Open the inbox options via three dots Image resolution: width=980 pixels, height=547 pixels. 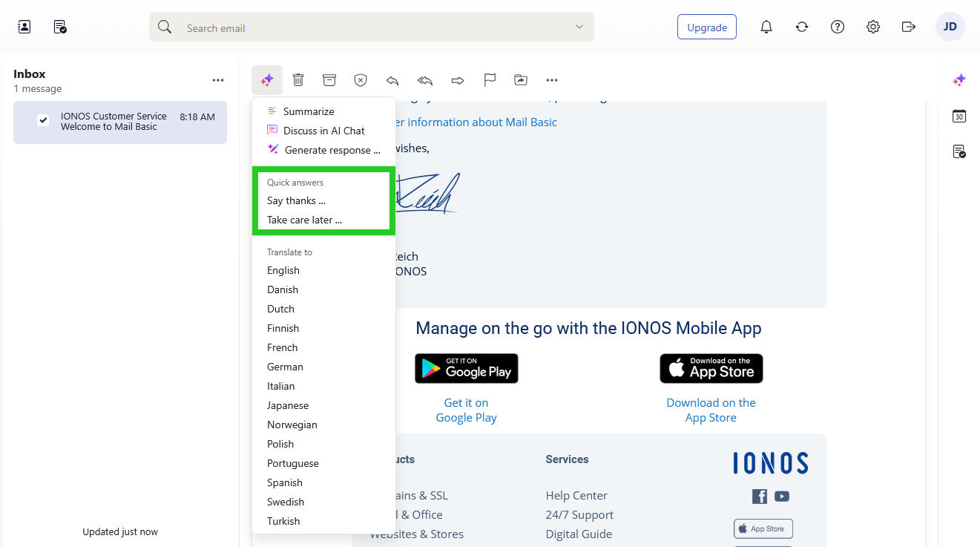[217, 79]
